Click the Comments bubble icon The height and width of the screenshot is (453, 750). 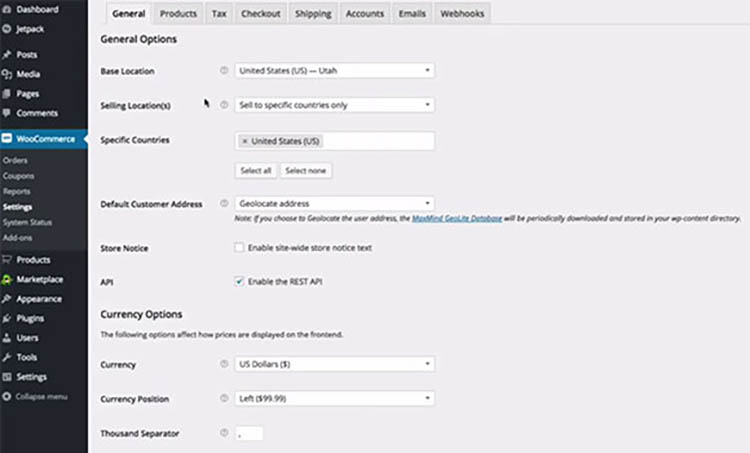click(7, 113)
